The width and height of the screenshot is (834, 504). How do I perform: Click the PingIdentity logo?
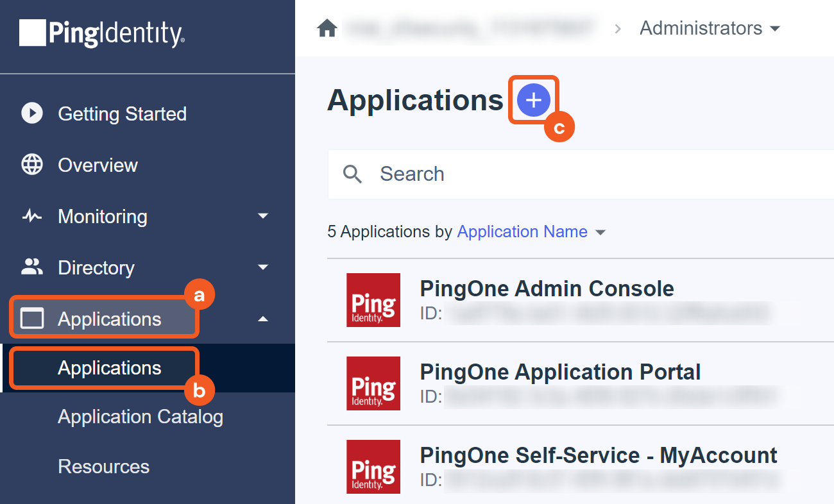coord(102,33)
